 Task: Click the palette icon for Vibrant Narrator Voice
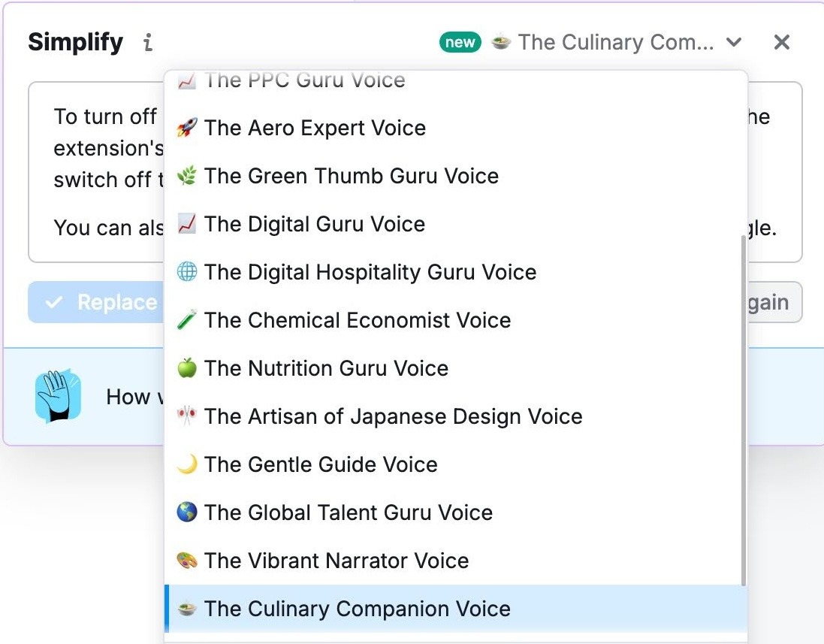(x=186, y=561)
